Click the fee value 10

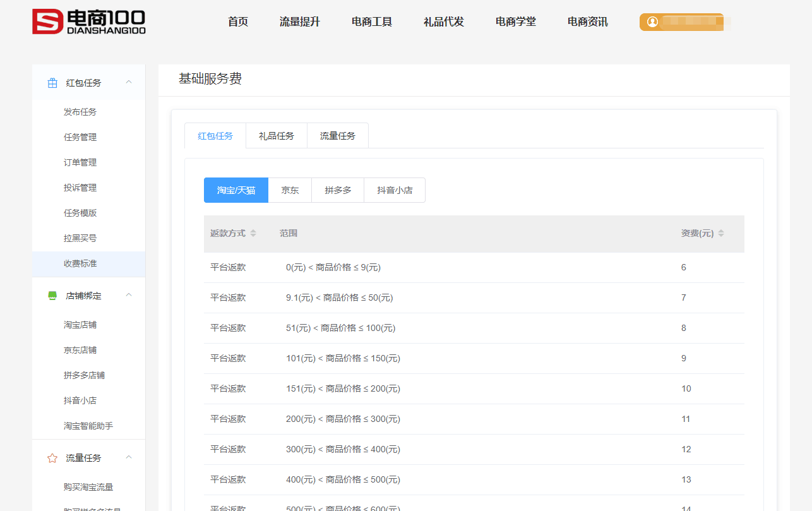[686, 388]
